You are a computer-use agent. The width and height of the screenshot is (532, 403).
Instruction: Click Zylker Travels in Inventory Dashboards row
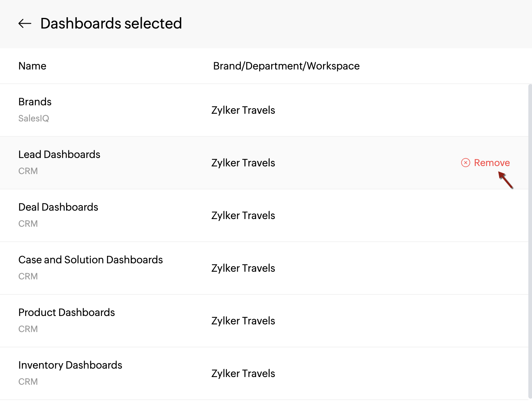pos(243,373)
